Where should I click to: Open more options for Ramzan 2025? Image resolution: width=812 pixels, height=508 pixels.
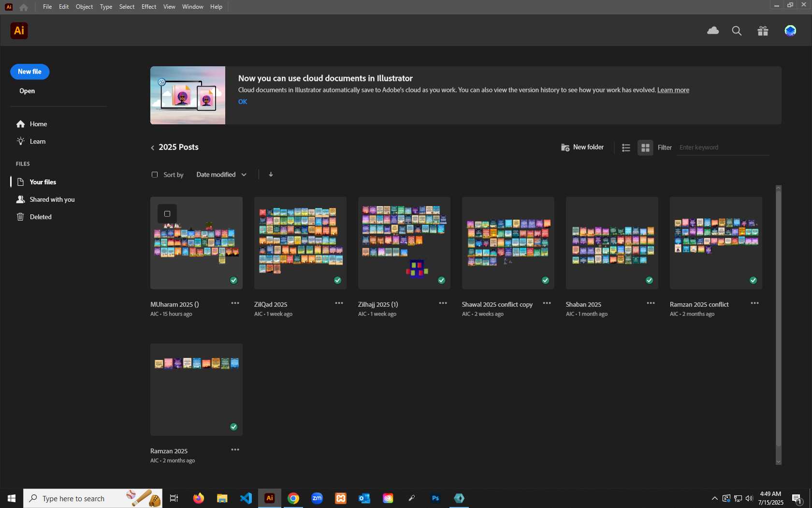coord(235,450)
